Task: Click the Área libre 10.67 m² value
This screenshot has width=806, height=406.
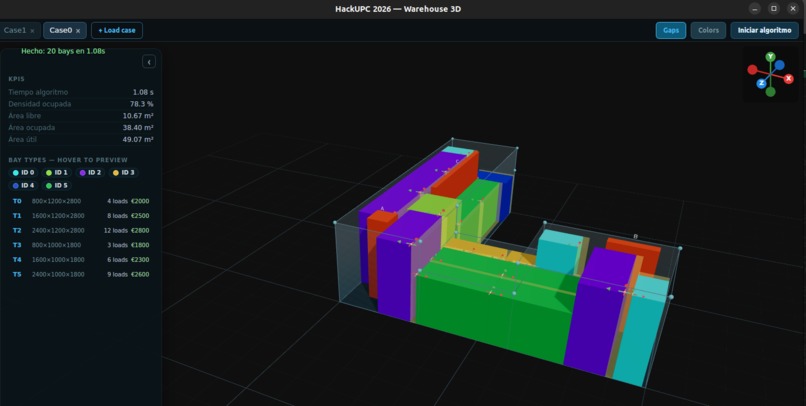Action: pos(138,116)
